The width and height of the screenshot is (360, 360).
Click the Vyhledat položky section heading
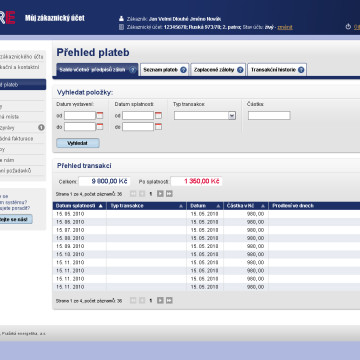point(85,92)
